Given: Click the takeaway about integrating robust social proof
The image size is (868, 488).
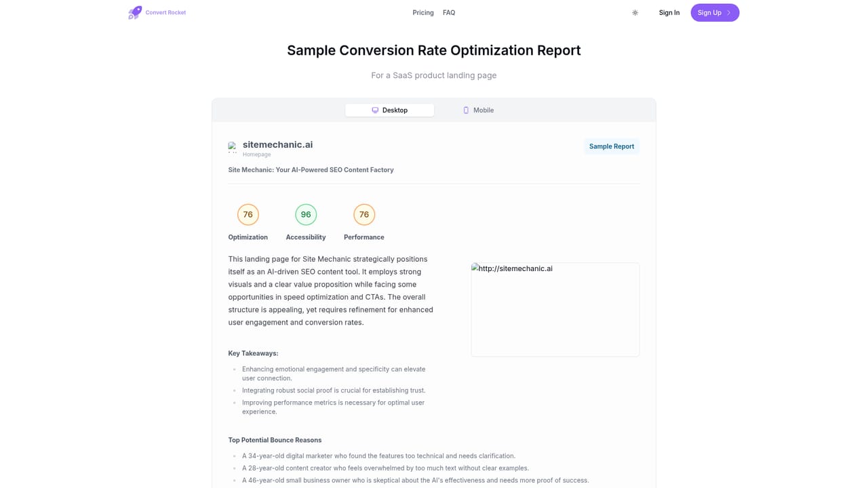Looking at the screenshot, I should point(334,390).
